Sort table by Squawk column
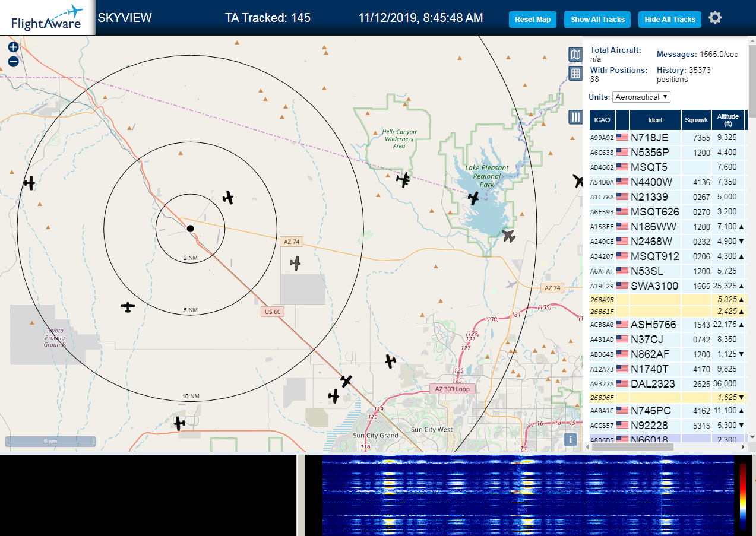This screenshot has height=536, width=756. (x=696, y=120)
